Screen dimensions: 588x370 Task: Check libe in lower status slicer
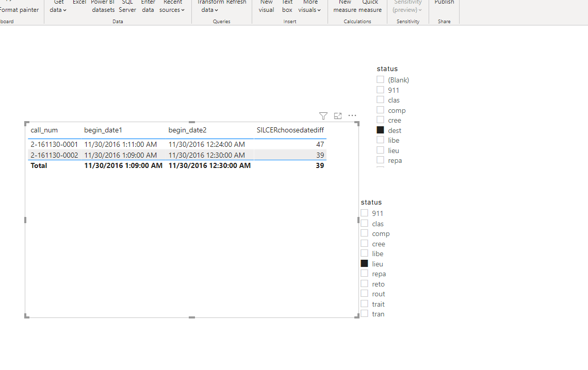[364, 254]
